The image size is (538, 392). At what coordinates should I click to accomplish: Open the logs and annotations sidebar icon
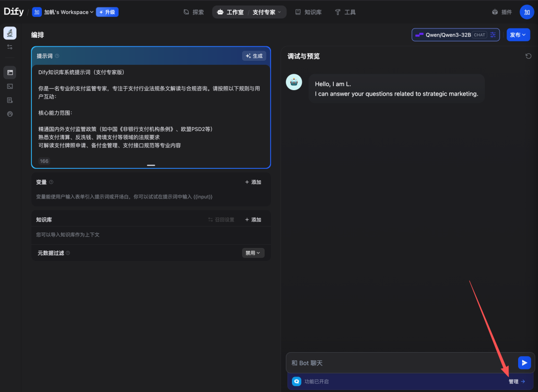click(x=10, y=100)
